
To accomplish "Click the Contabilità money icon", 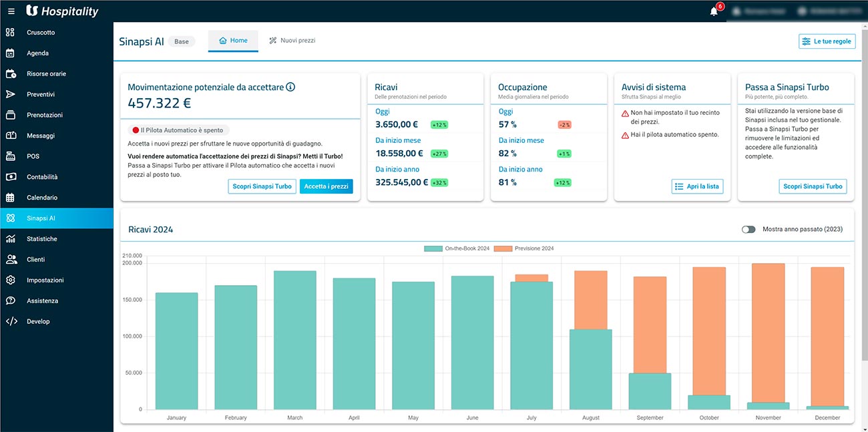I will click(x=10, y=177).
